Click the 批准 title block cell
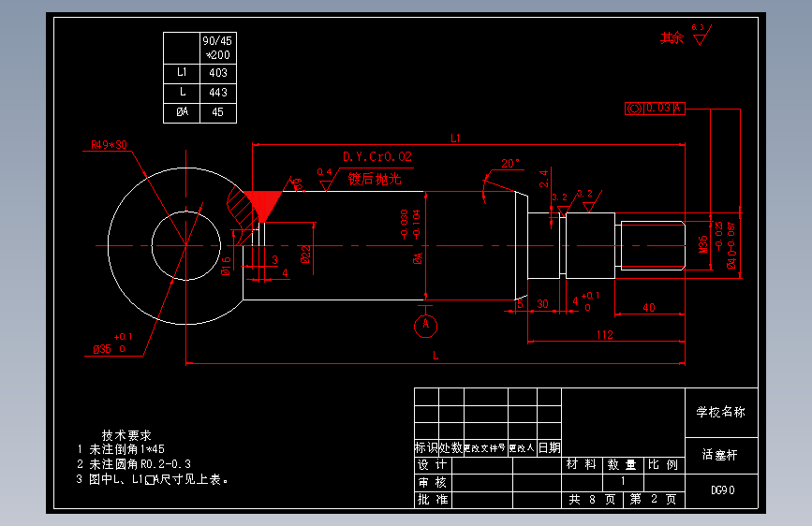 click(x=433, y=500)
